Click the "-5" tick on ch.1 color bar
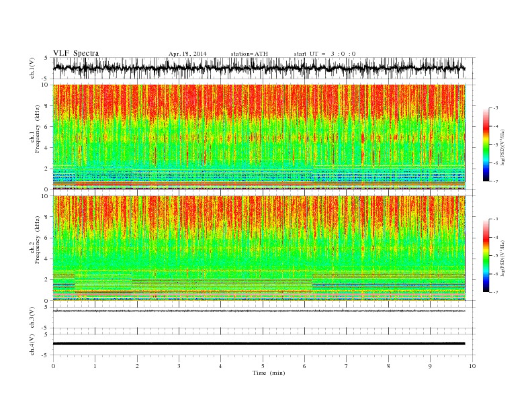 click(x=496, y=145)
